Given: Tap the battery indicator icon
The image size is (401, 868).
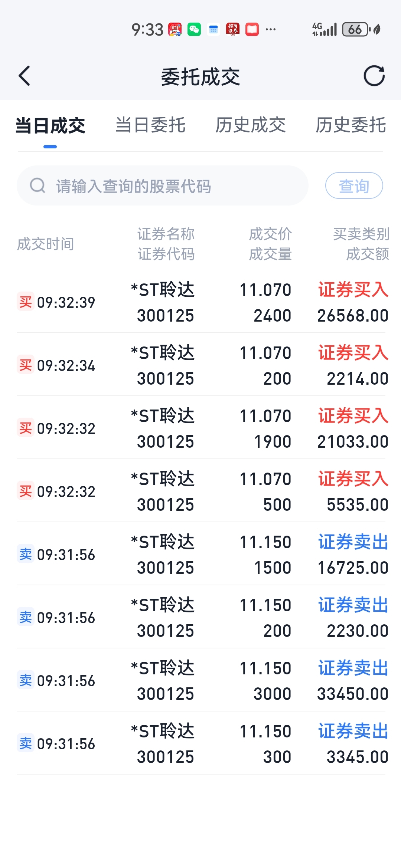Looking at the screenshot, I should pyautogui.click(x=355, y=29).
